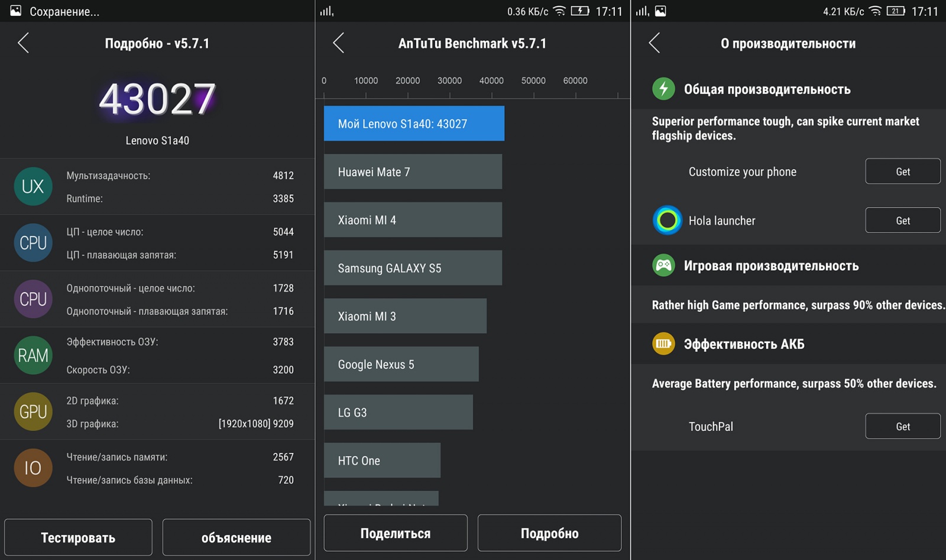
Task: Tap the green lightning bolt icon
Action: [663, 89]
